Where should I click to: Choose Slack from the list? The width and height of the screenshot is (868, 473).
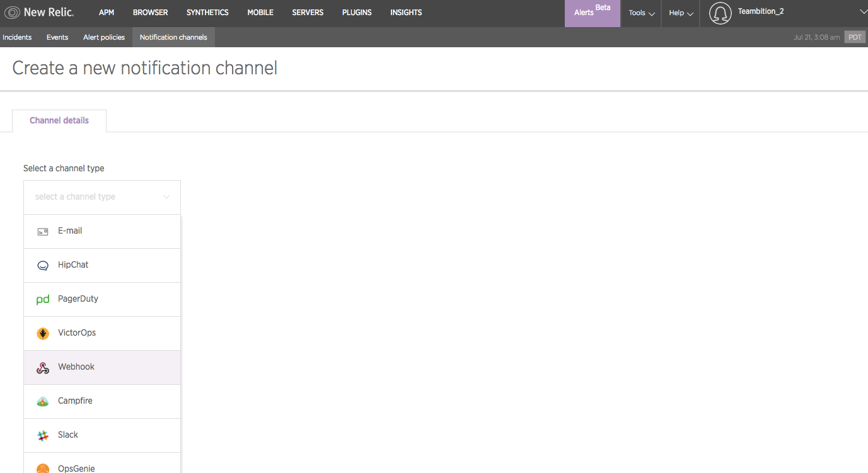pyautogui.click(x=102, y=435)
